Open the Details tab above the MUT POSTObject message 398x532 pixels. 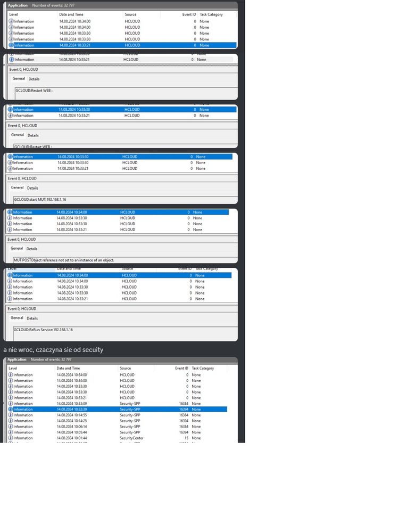point(32,249)
